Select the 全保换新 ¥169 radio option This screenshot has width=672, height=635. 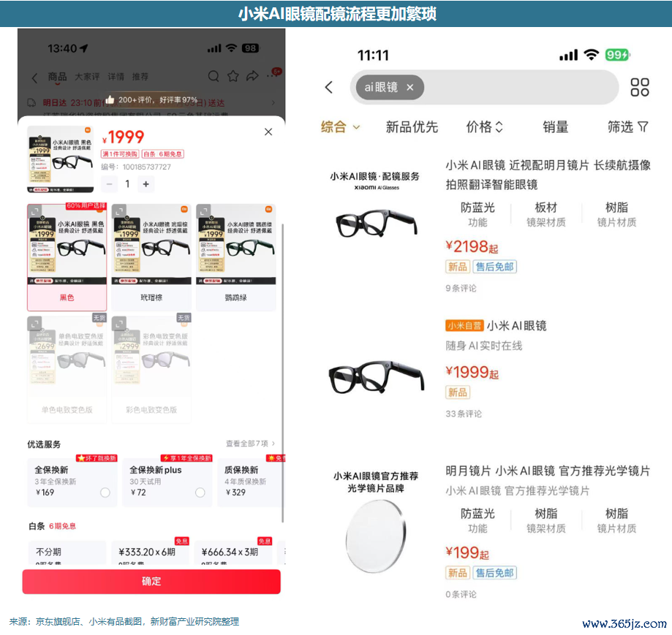click(105, 493)
